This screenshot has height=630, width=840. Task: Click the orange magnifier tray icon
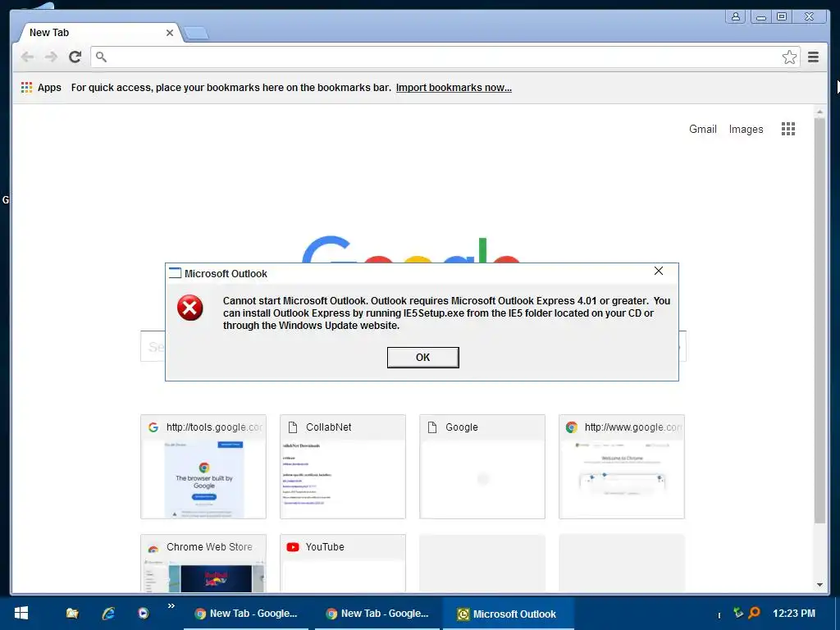(x=755, y=613)
